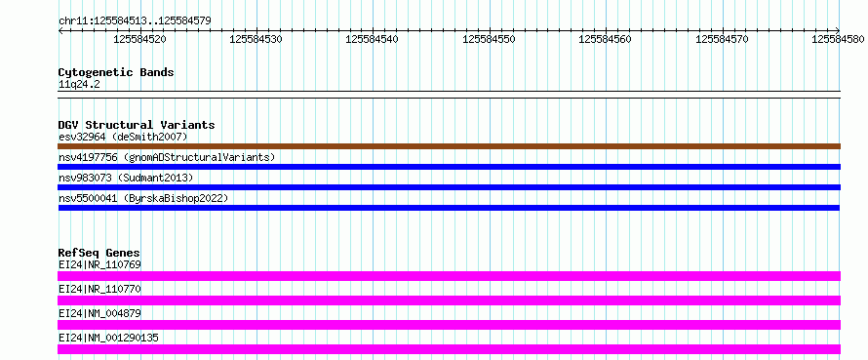Image resolution: width=868 pixels, height=360 pixels.
Task: Open the EI24|NR_110770 transcript label
Action: pos(99,289)
